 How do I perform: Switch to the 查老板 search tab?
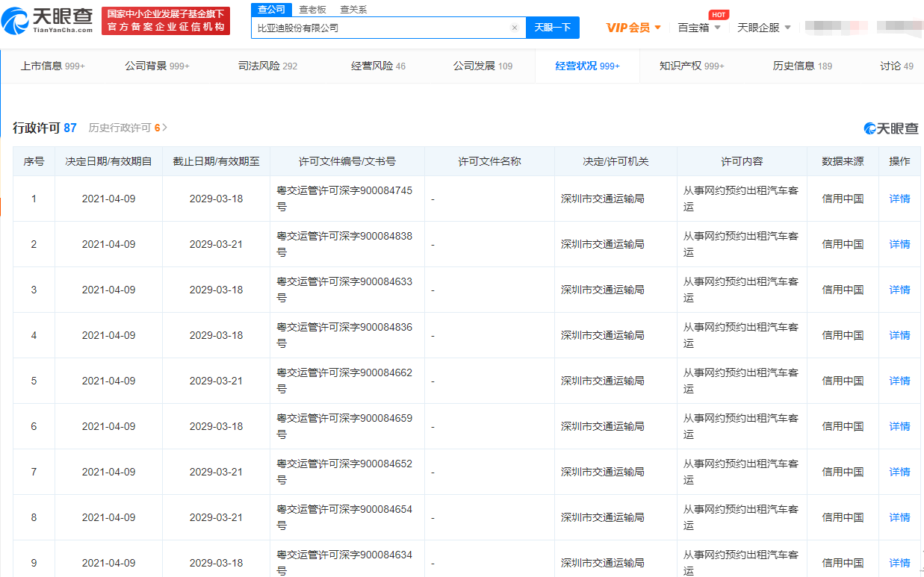pos(312,10)
